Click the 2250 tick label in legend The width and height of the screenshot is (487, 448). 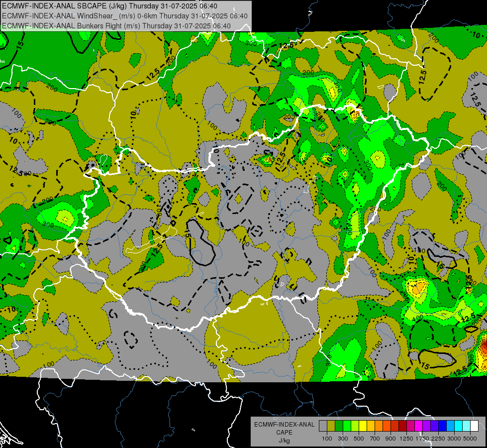(438, 439)
